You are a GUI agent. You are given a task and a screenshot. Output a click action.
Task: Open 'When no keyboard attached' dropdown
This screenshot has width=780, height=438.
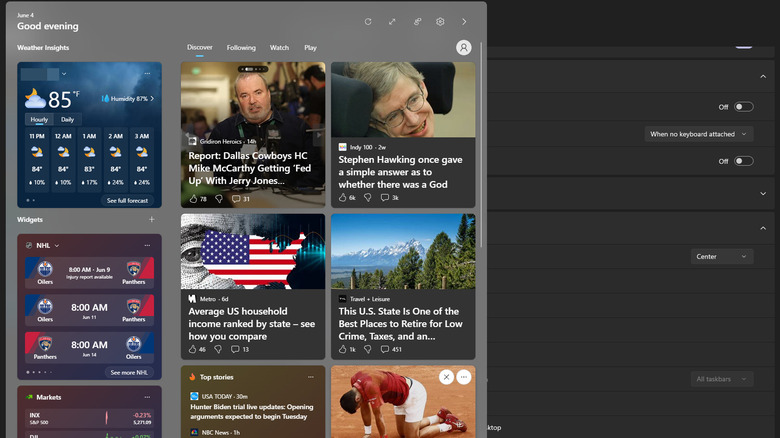(x=699, y=134)
